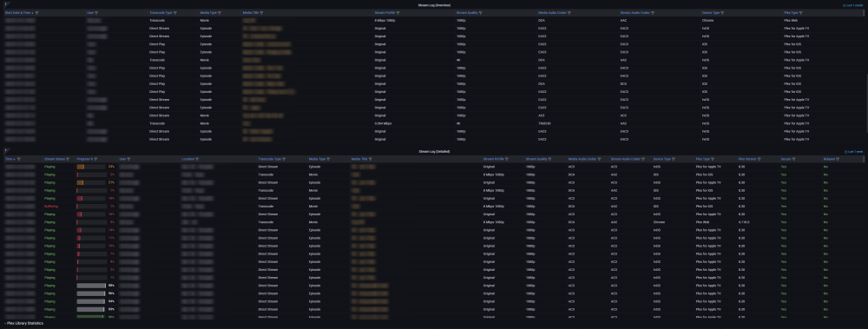Open the Stream Log (Detailed) panel title menu
This screenshot has height=329, width=868.
pos(434,151)
